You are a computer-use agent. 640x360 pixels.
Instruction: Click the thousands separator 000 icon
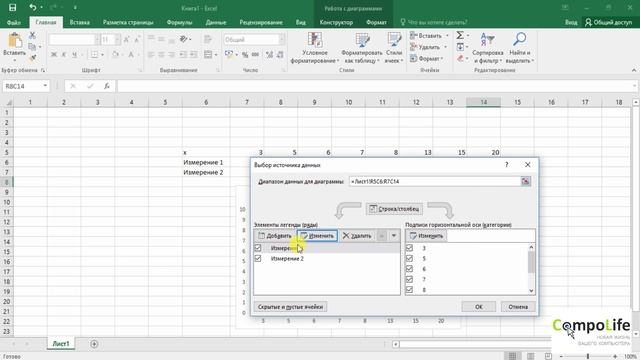click(256, 54)
